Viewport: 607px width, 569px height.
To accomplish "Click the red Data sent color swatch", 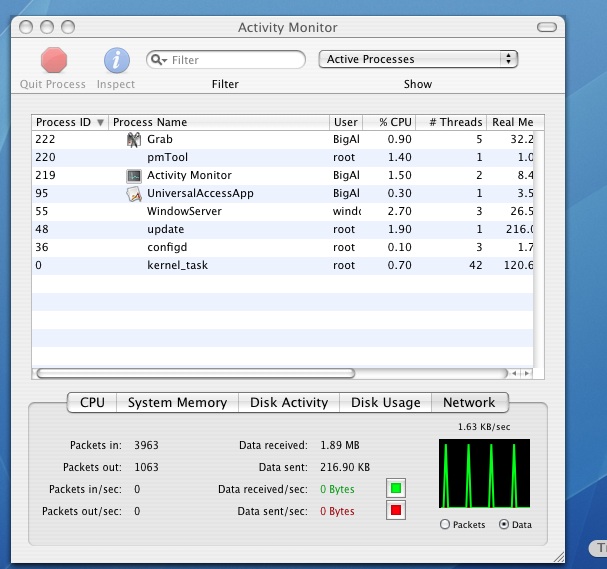I will click(396, 510).
